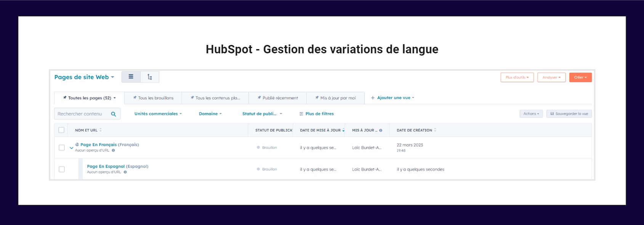Click the info icon in MIS À JOUR header

381,130
